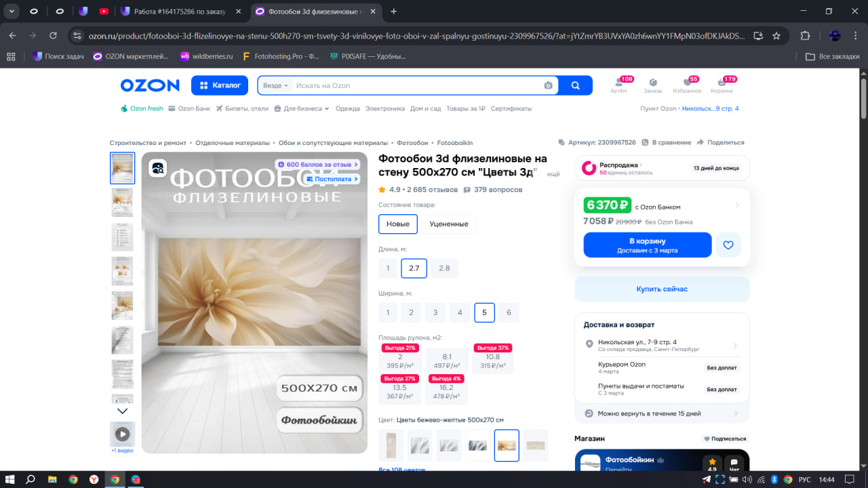The height and width of the screenshot is (488, 868).
Task: Reload the page in the browser
Action: click(53, 36)
